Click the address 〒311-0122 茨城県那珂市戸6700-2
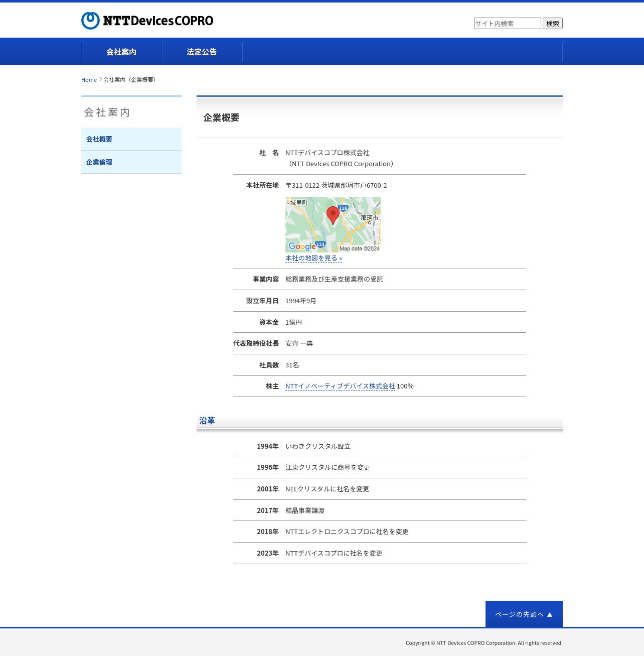 pyautogui.click(x=336, y=186)
